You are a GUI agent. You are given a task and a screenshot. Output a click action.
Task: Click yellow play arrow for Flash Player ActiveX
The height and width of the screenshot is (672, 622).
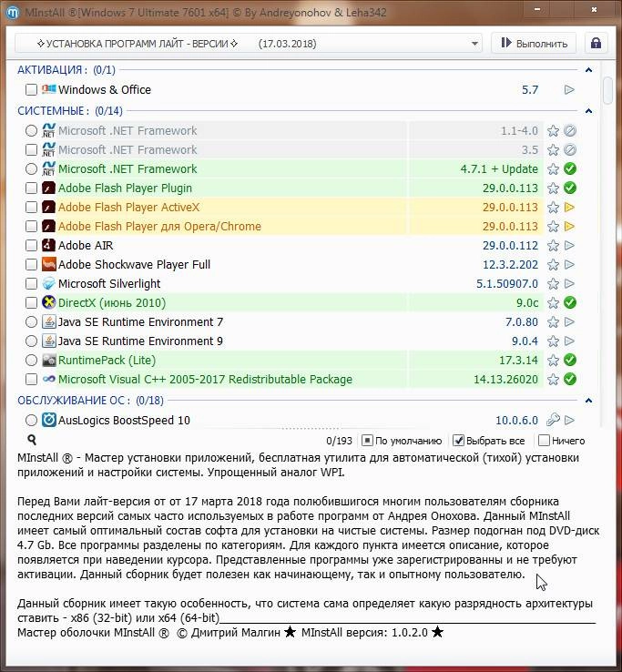[569, 208]
